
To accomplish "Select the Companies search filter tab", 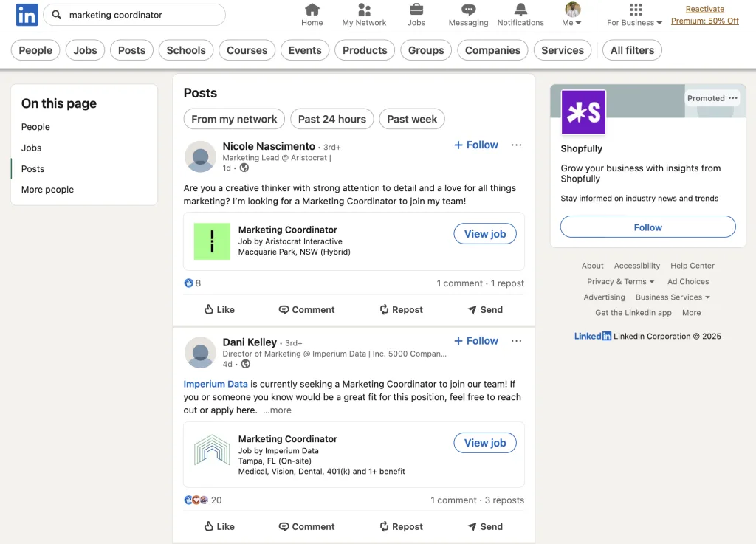I will tap(492, 50).
